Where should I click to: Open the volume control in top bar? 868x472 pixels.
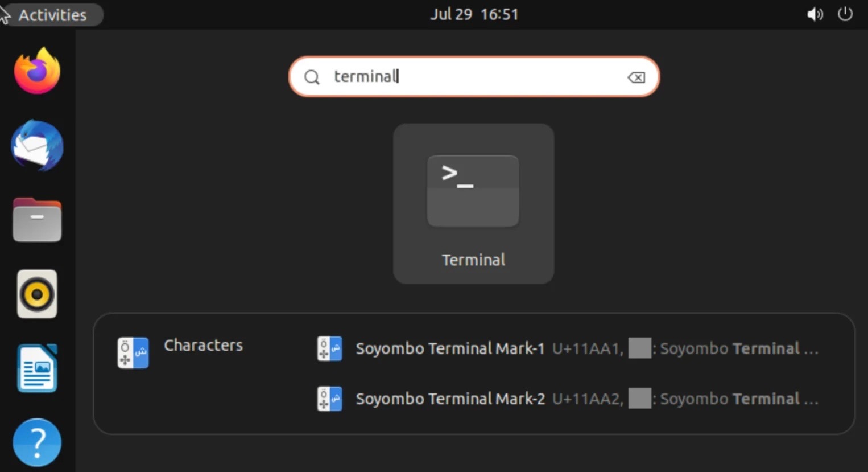pyautogui.click(x=815, y=14)
